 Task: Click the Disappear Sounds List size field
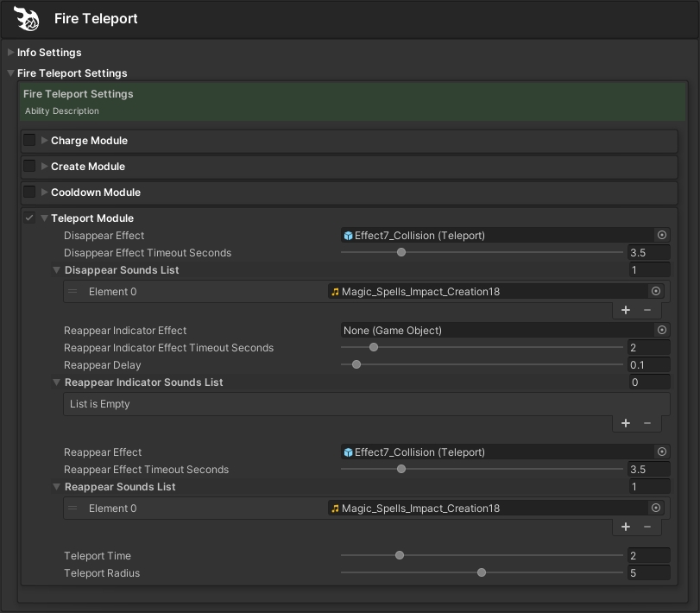tap(648, 270)
